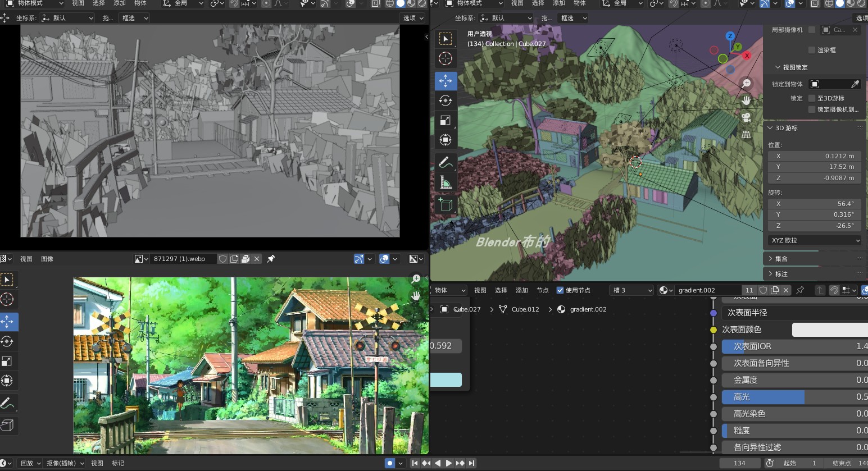Viewport: 868px width, 471px height.
Task: Select the 3D cursor tool in the right viewport
Action: point(446,58)
